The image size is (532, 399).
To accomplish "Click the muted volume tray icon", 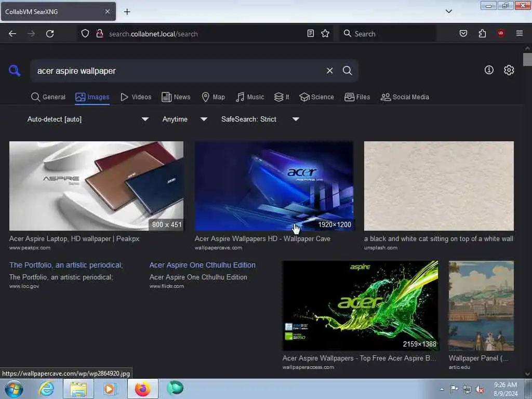I will (480, 390).
